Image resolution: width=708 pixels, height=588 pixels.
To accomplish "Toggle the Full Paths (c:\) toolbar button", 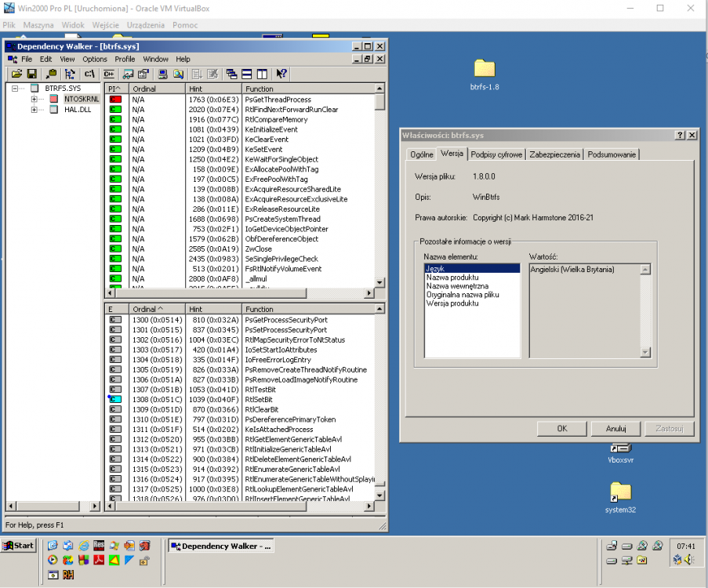I will (x=89, y=74).
